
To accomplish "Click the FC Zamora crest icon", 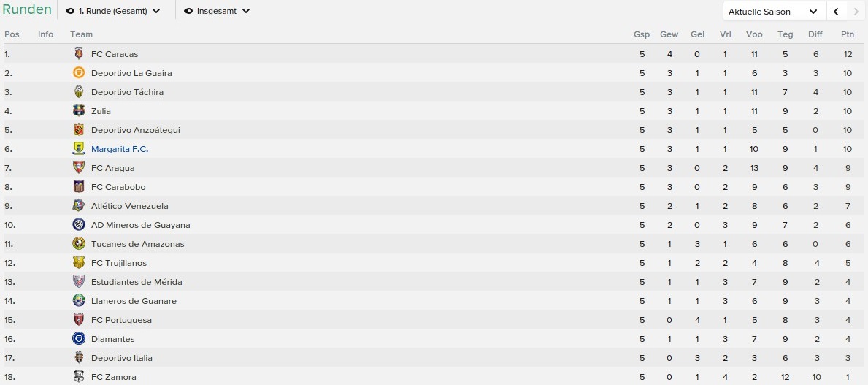I will pyautogui.click(x=79, y=377).
